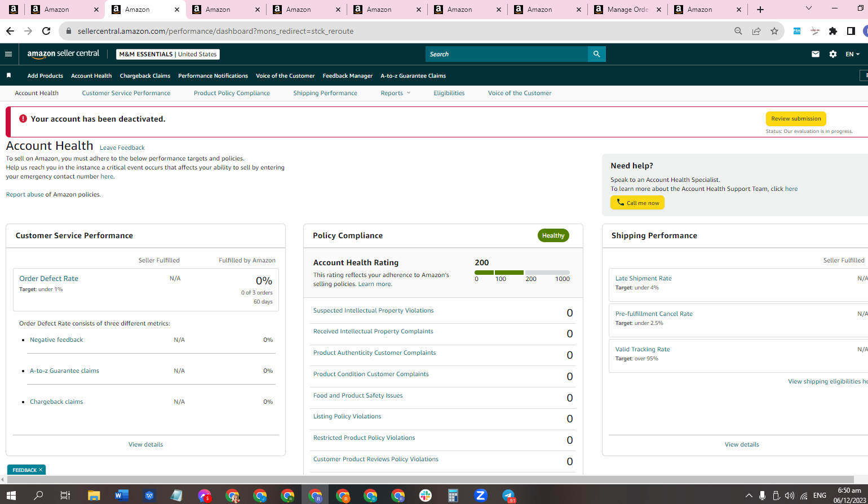Open a new browser tab
This screenshot has height=504, width=868.
760,10
